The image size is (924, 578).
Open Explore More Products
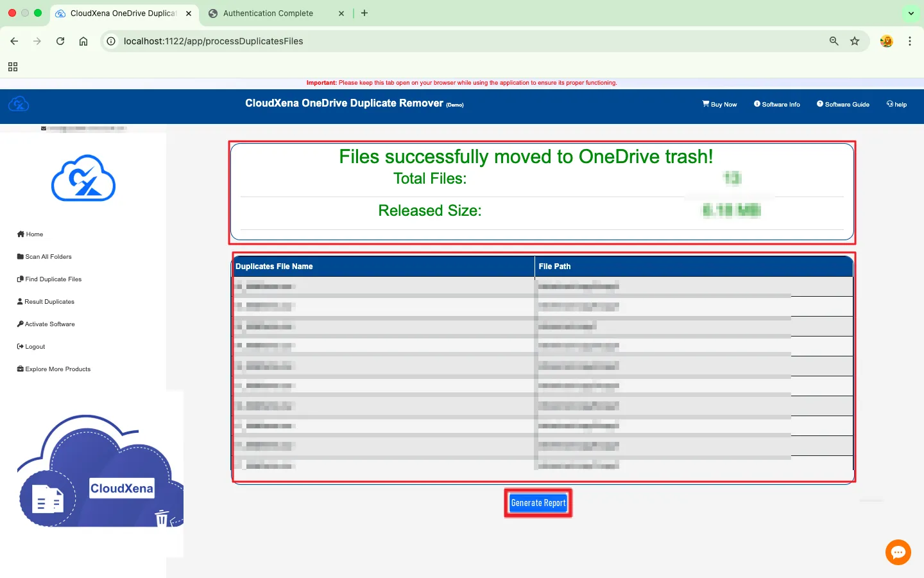tap(54, 369)
